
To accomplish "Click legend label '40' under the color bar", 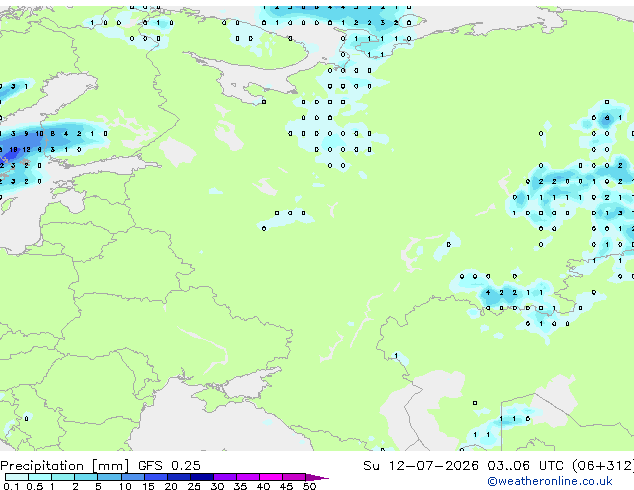I will tap(263, 486).
